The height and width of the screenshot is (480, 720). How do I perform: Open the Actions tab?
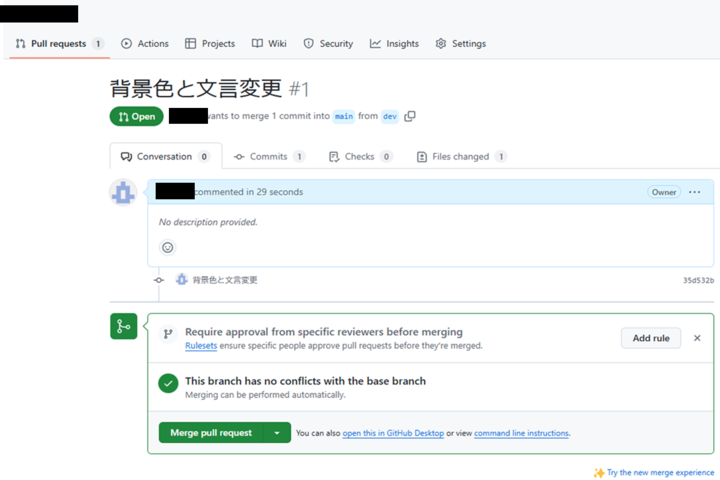[145, 44]
